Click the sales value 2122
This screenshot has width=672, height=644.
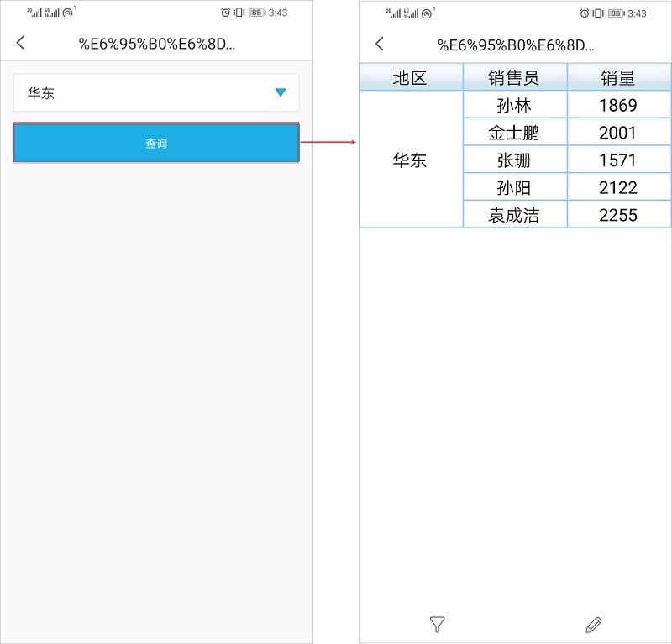coord(619,186)
